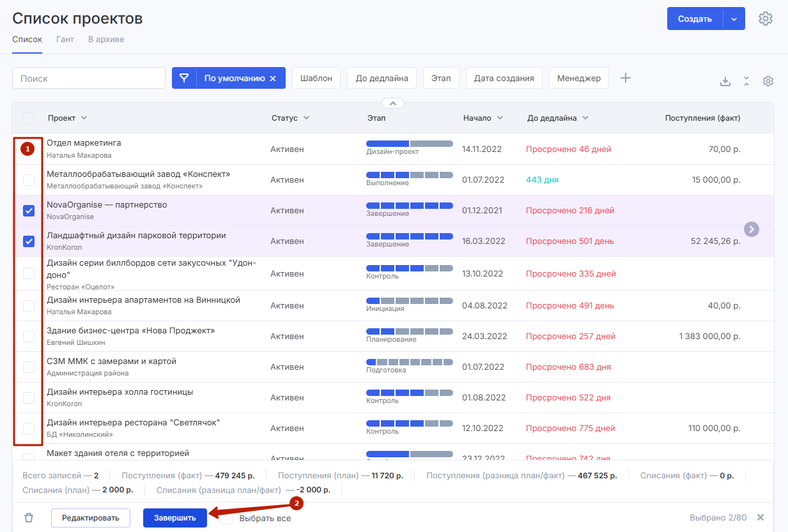Image resolution: width=788 pixels, height=532 pixels.
Task: Click the Просрочено 46 дней deadline
Action: coord(569,149)
